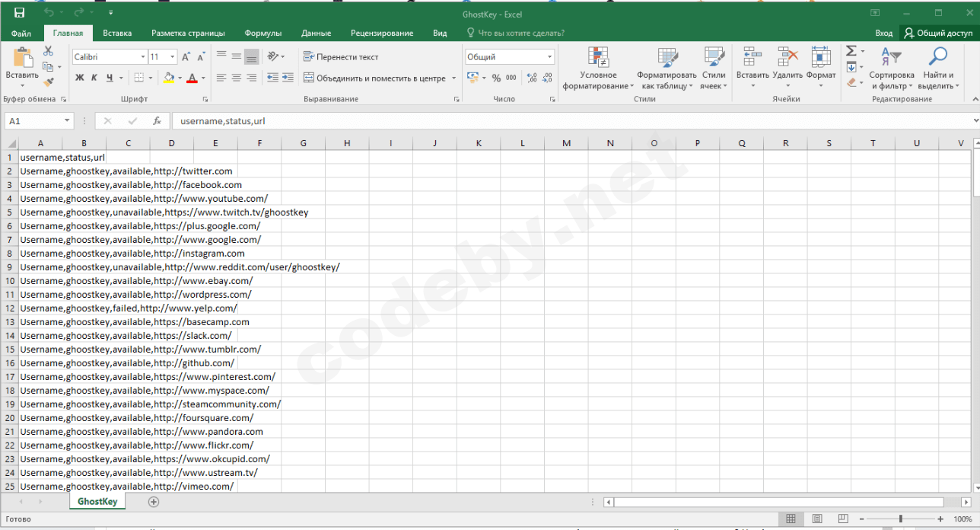Select the Format Painter brush icon
This screenshot has width=980, height=530.
click(48, 82)
